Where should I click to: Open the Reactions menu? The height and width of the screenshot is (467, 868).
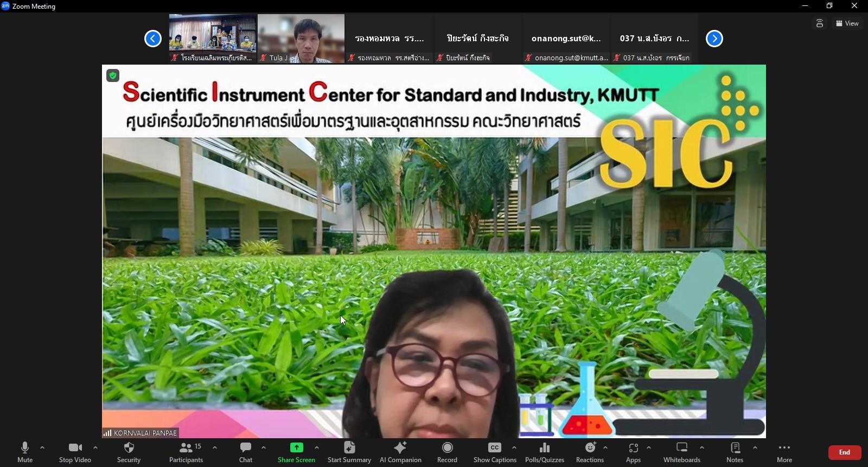pyautogui.click(x=590, y=452)
